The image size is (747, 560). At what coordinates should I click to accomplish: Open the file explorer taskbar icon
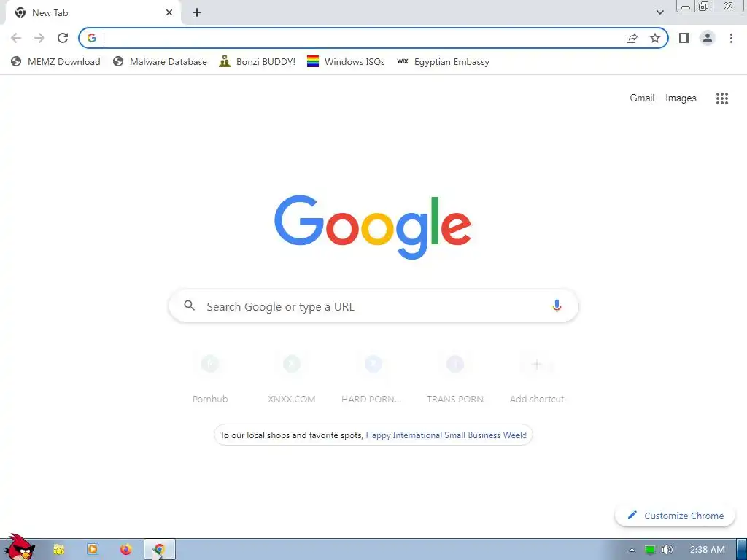click(x=59, y=550)
